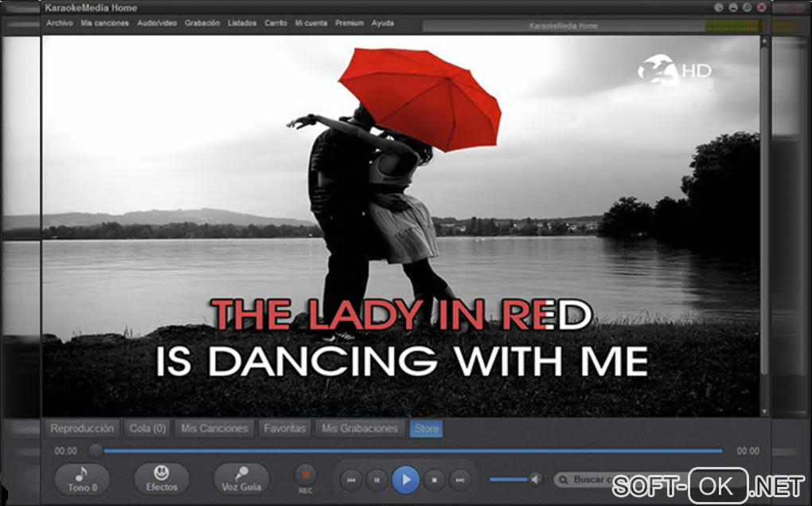Click the search magnifier icon
Screen dimensions: 812x506
[x=564, y=480]
